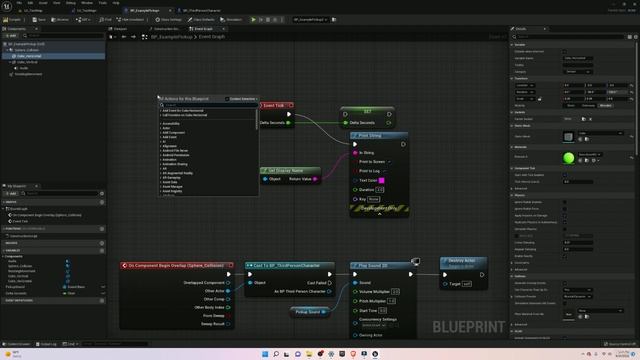This screenshot has height=360, width=640.
Task: Click Event Graph breadcrumb link
Action: [x=212, y=37]
